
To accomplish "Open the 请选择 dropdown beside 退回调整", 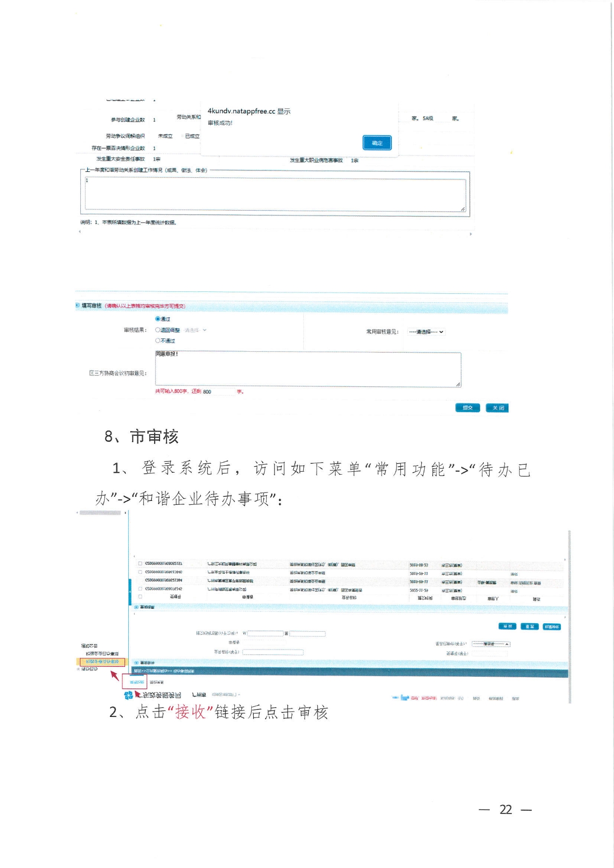I will point(195,330).
